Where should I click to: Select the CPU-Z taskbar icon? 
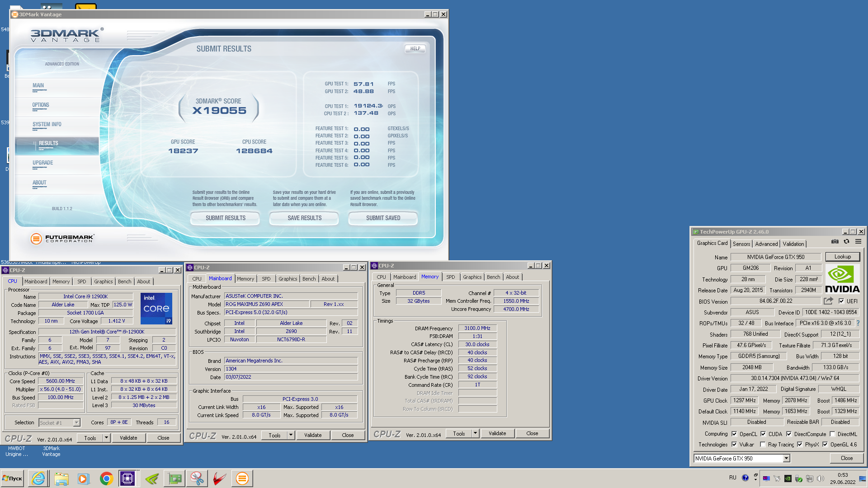pyautogui.click(x=128, y=479)
